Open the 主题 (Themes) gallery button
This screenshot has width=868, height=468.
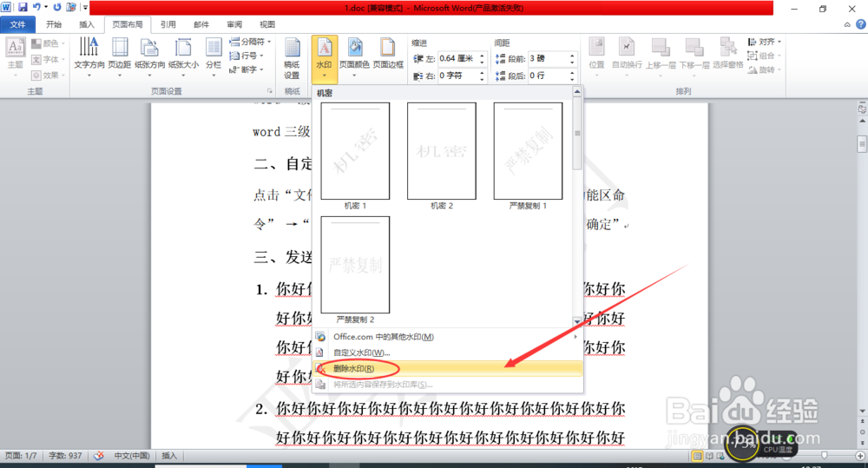coord(16,57)
